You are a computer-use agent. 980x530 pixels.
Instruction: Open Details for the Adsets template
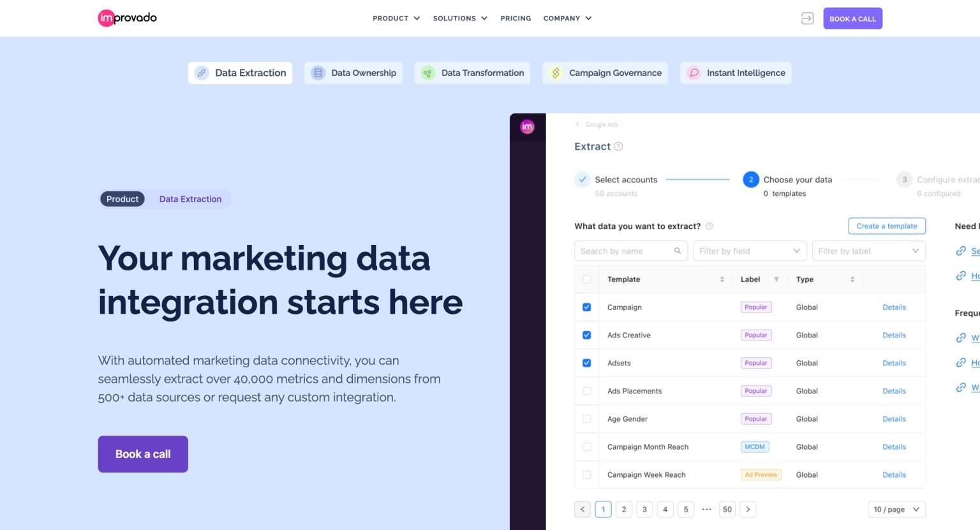[x=894, y=363]
